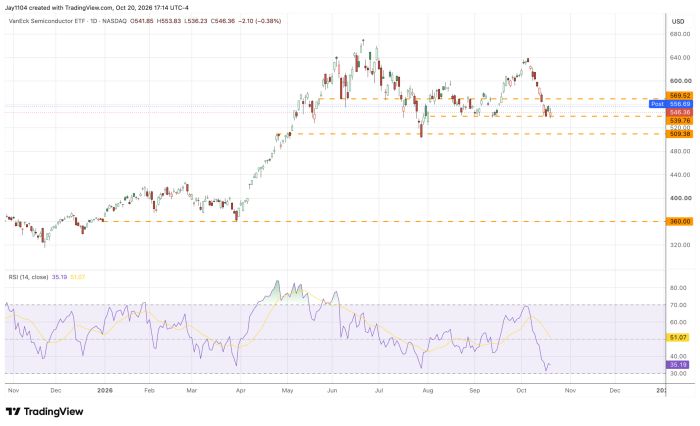
Task: Click the 600.00 price axis label
Action: pyautogui.click(x=680, y=81)
